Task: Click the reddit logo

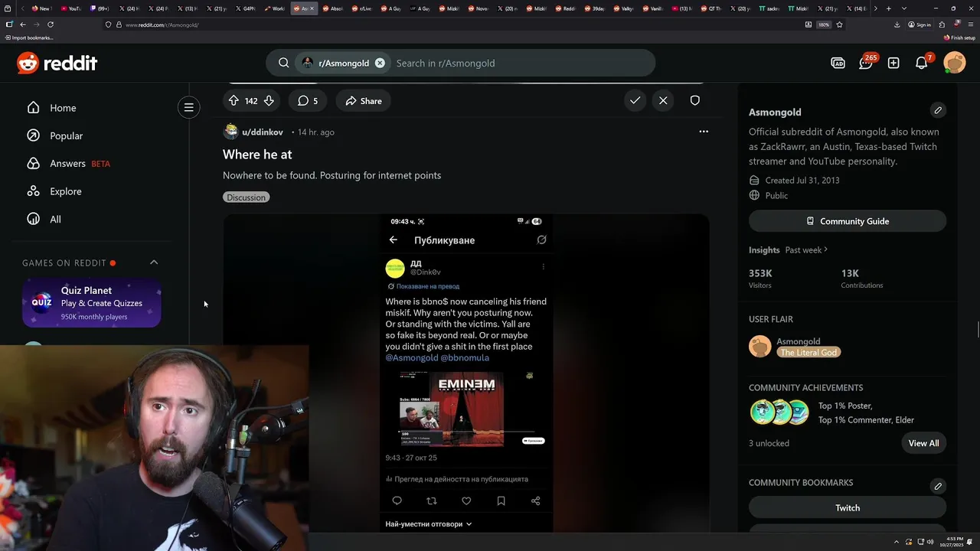Action: click(x=57, y=63)
